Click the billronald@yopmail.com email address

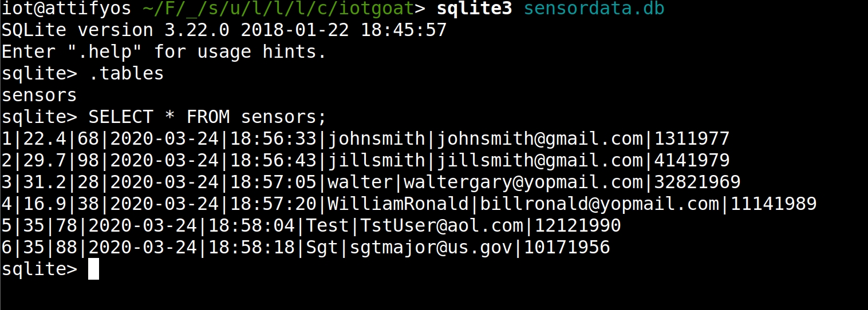pos(599,204)
